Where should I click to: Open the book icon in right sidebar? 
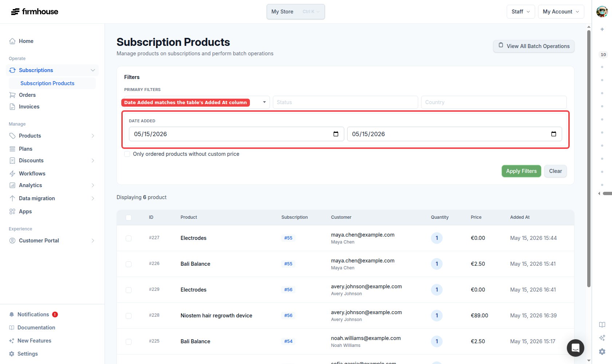coord(602,325)
